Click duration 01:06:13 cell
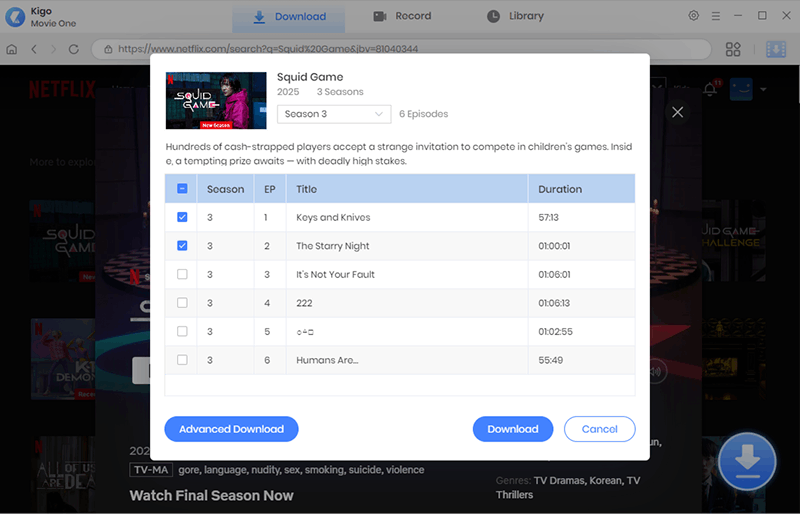The height and width of the screenshot is (514, 800). (x=581, y=303)
